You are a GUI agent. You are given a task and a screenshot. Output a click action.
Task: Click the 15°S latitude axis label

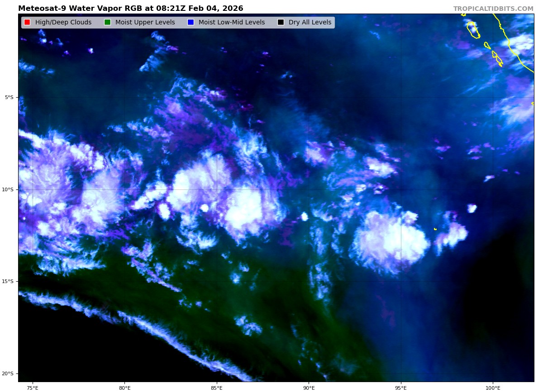point(8,281)
